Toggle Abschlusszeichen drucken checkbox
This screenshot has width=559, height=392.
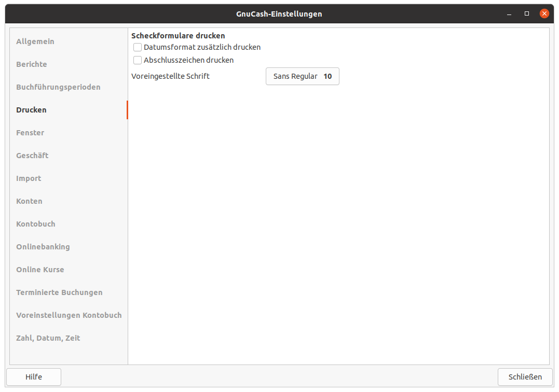click(138, 60)
